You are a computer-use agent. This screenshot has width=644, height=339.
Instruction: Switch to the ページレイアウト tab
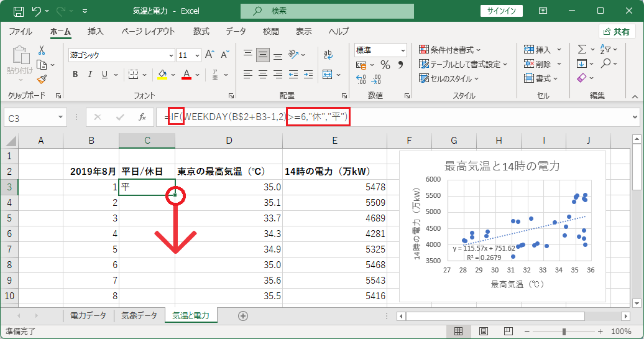(x=148, y=32)
